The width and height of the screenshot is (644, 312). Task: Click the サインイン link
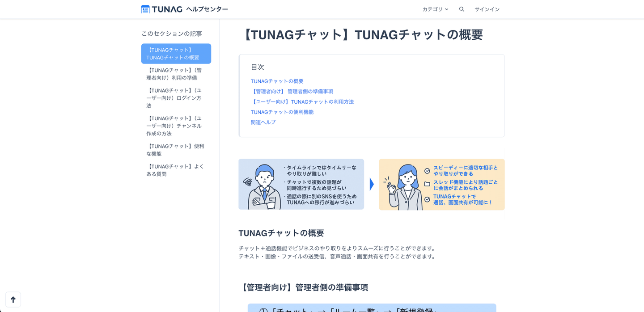(487, 9)
